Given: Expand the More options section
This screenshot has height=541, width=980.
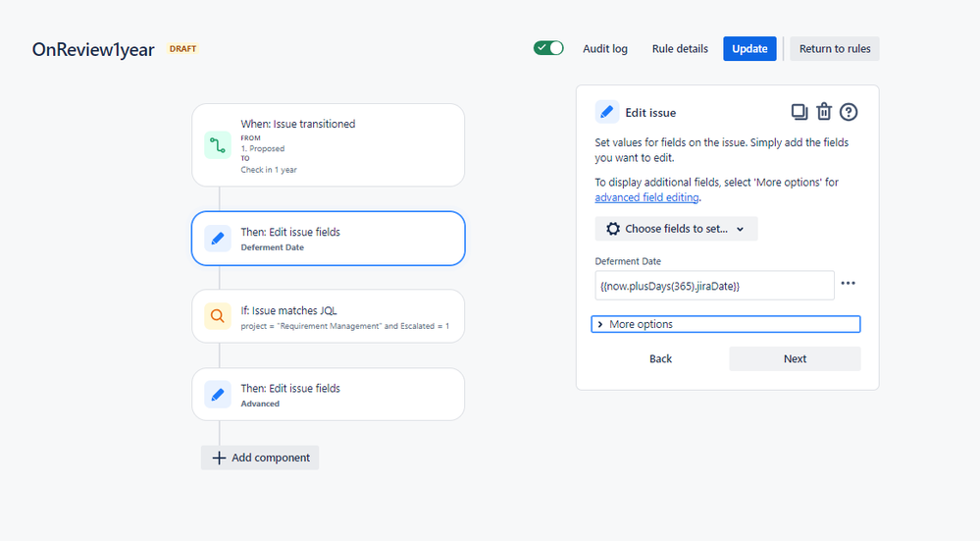Looking at the screenshot, I should (x=726, y=324).
